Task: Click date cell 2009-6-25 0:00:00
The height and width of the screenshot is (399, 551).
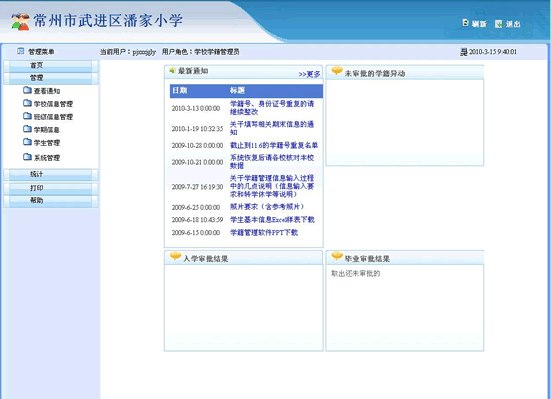Action: point(196,207)
